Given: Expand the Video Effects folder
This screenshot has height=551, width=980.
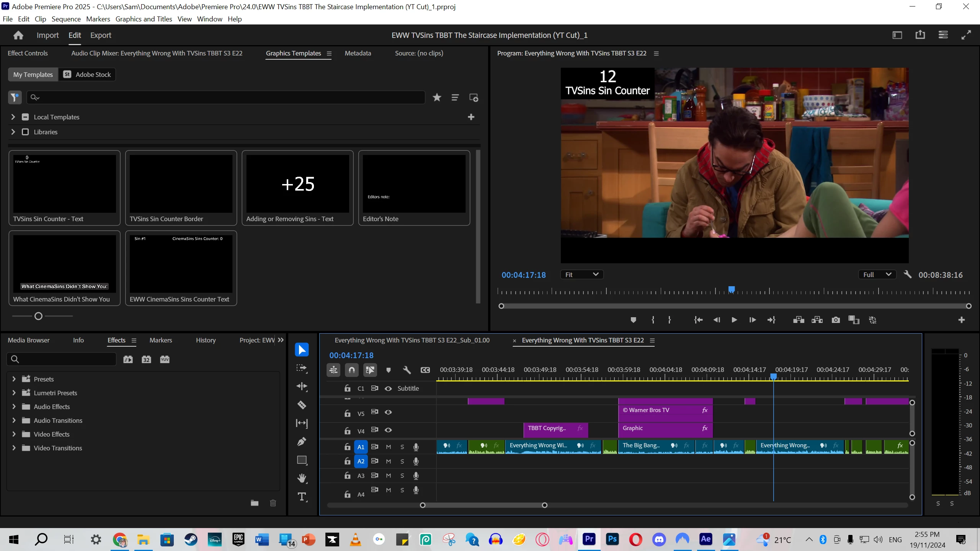Looking at the screenshot, I should coord(14,434).
